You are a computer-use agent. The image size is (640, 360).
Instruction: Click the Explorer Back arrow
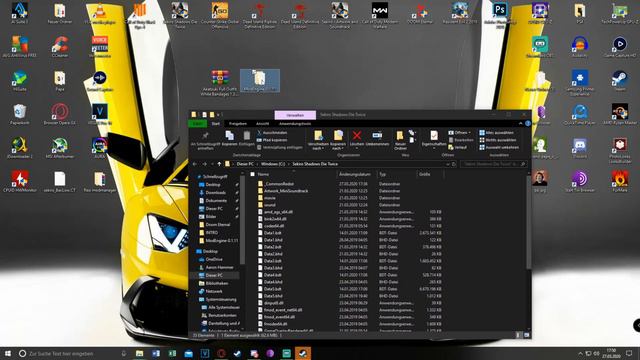[x=195, y=164]
